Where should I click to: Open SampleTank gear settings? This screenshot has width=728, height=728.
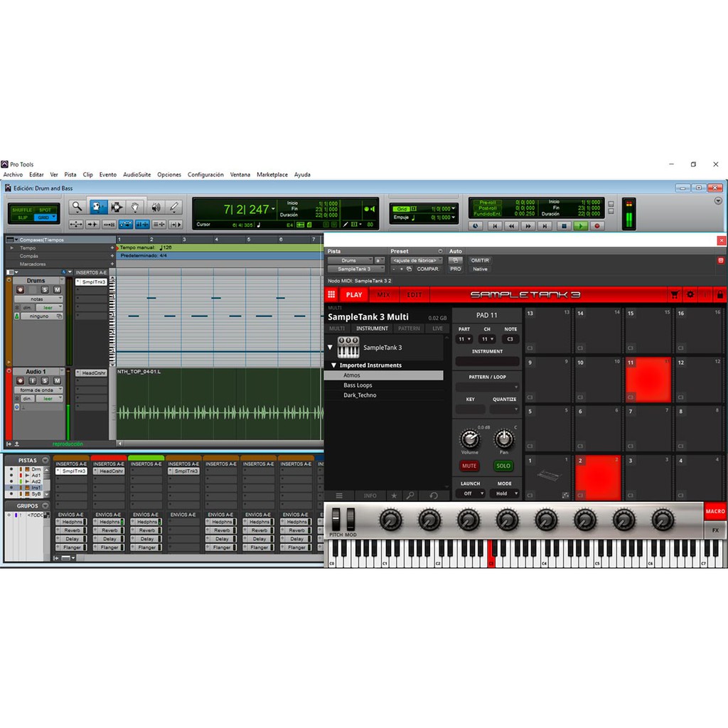pyautogui.click(x=690, y=294)
